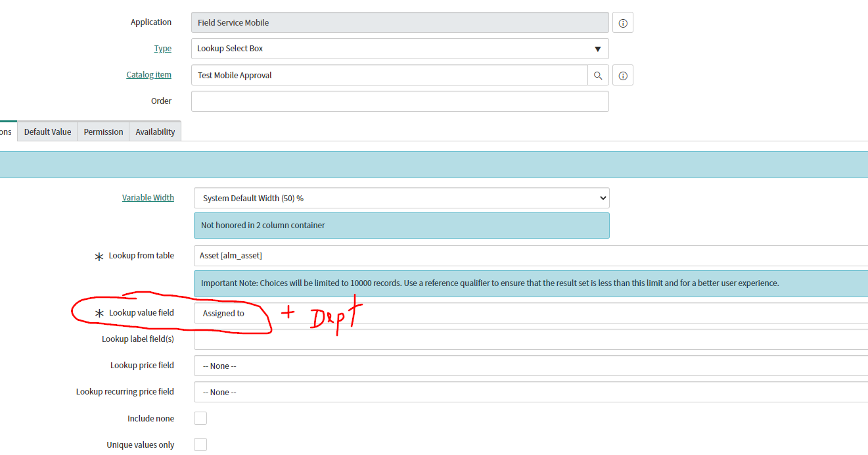Click the asterisk next to Lookup value field
868x455 pixels.
[99, 312]
